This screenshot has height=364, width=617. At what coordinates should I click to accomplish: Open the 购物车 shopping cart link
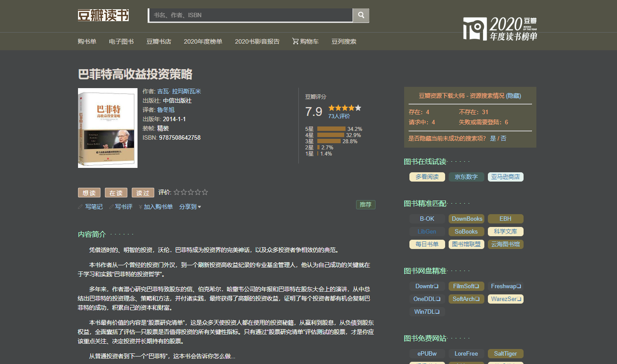pos(305,41)
